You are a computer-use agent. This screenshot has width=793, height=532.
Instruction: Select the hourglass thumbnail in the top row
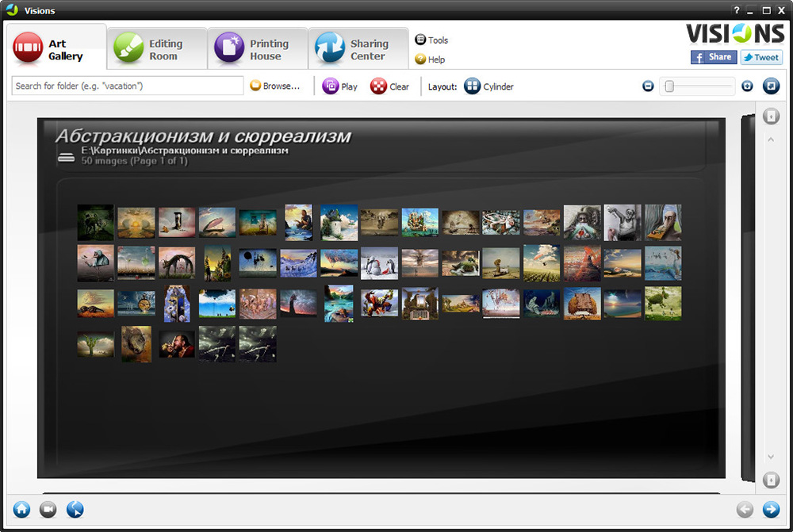177,222
